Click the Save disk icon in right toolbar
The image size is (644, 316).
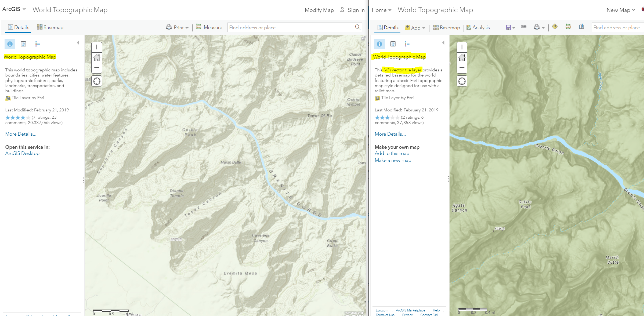click(508, 28)
